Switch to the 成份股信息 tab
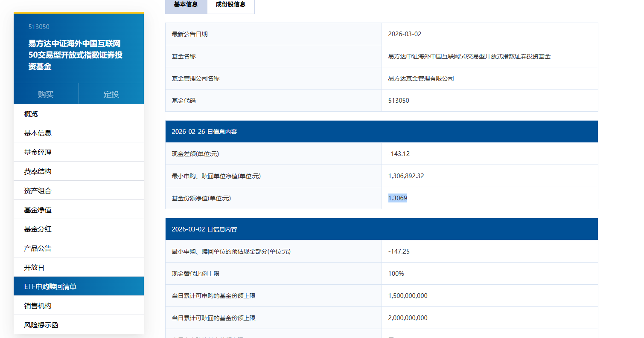 [230, 5]
